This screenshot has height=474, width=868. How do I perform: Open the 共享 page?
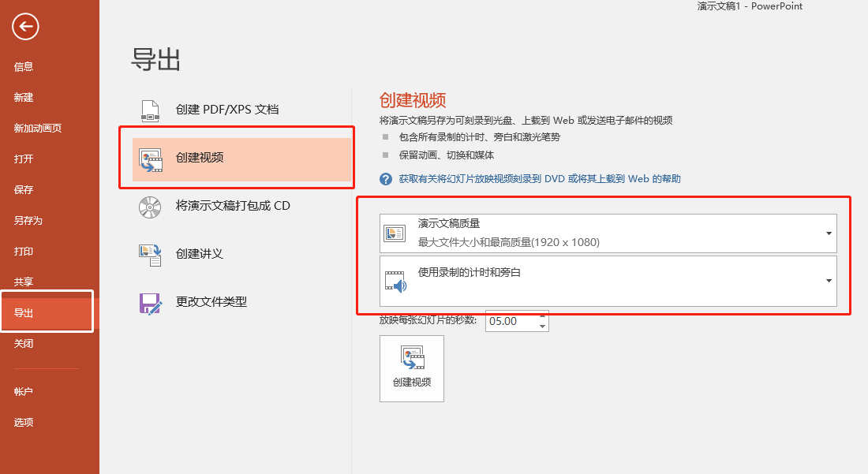[x=24, y=282]
